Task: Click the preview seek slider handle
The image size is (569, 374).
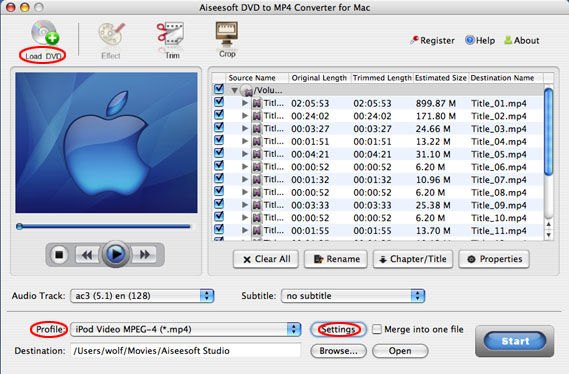Action: tap(20, 227)
